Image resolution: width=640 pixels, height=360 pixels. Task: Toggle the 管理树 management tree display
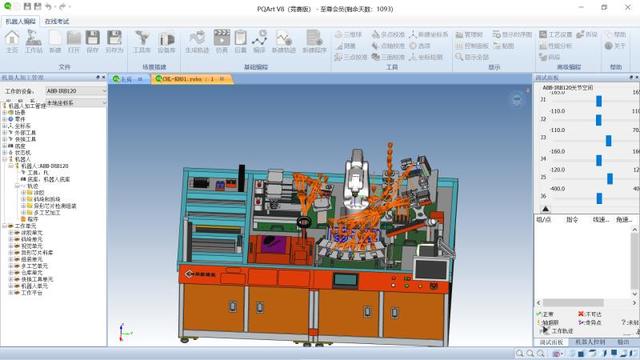[x=469, y=35]
